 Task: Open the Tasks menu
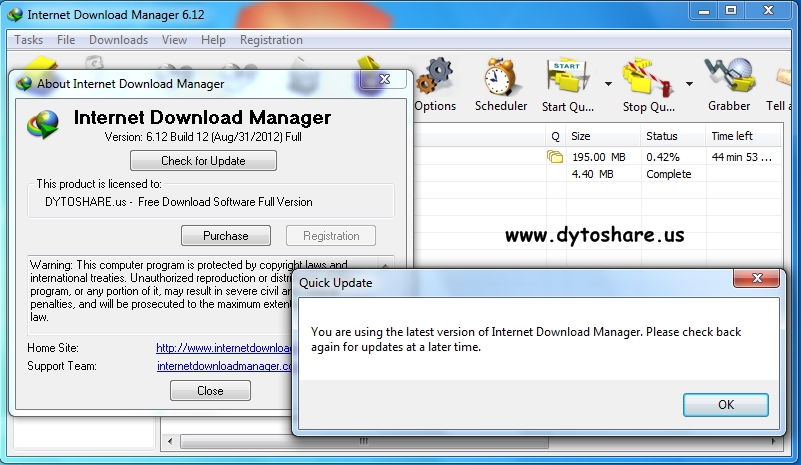tap(29, 40)
